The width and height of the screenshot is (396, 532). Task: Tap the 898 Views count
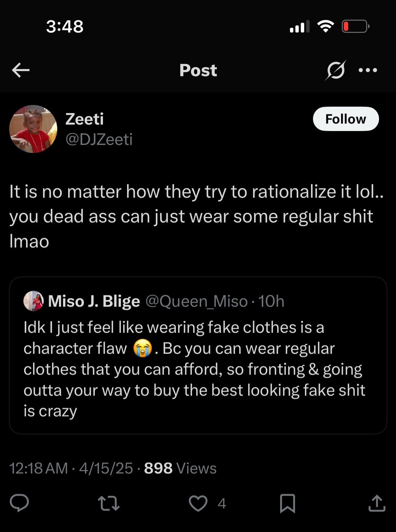180,468
